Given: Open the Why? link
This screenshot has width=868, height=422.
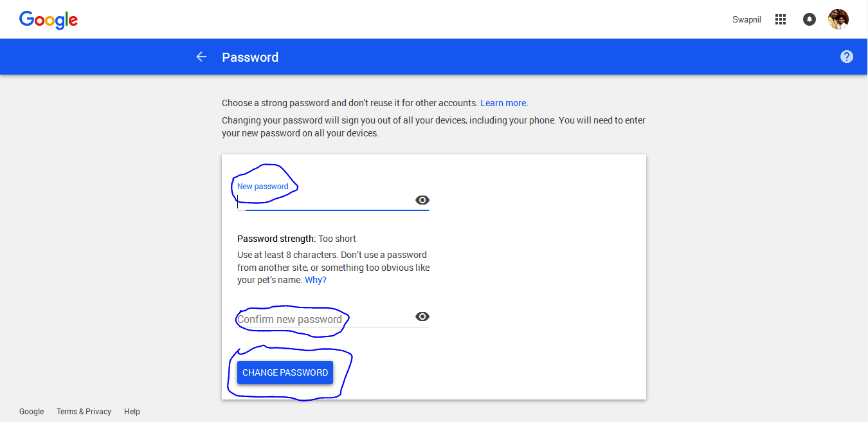Looking at the screenshot, I should [315, 280].
